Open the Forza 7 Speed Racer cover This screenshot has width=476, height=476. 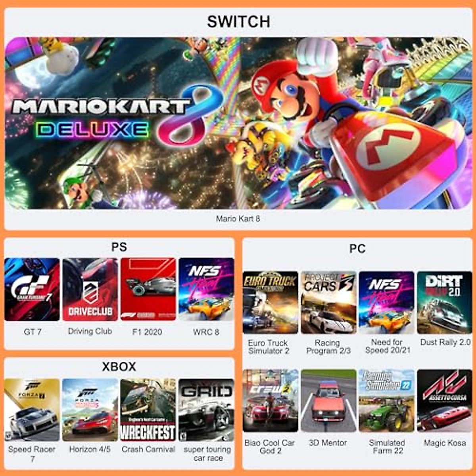pos(32,410)
